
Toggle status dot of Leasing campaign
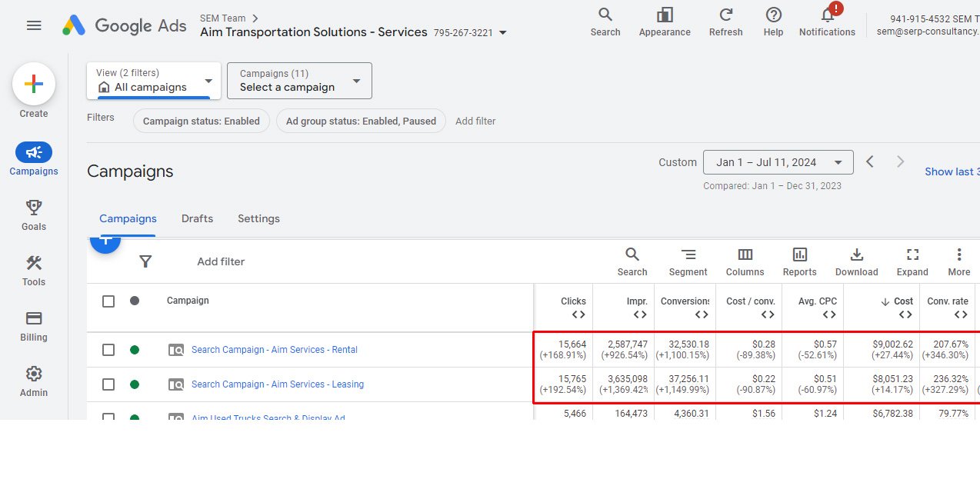[x=135, y=384]
